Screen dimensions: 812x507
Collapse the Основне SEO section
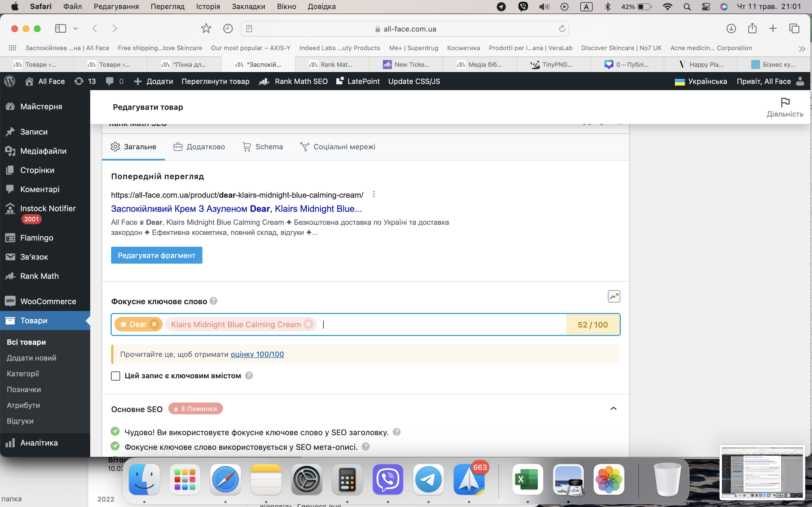point(613,408)
